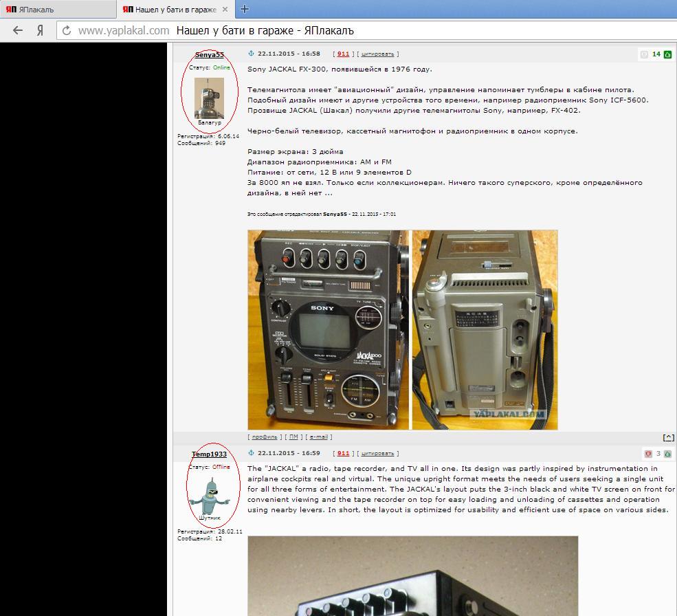Click the address bar showing www.yaplakal.com
Viewport: 677px width, 616px height.
123,30
